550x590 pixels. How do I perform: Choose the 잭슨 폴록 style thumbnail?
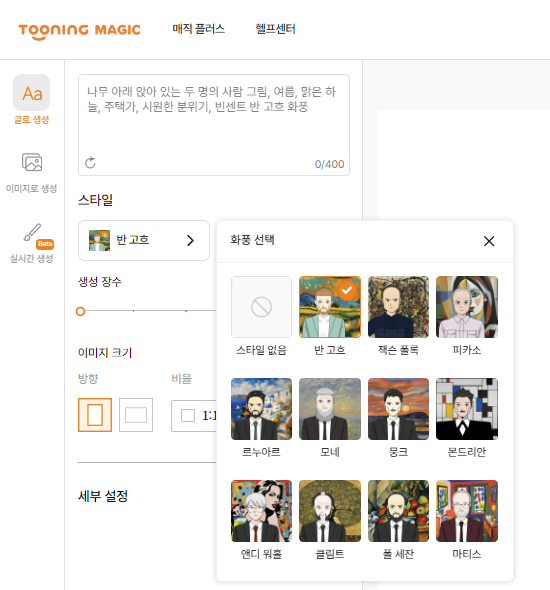coord(398,307)
